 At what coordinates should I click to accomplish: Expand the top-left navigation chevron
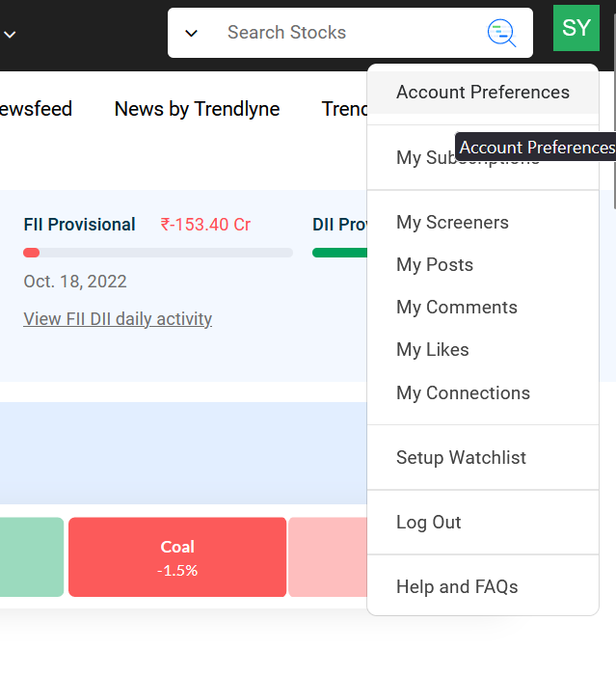10,35
